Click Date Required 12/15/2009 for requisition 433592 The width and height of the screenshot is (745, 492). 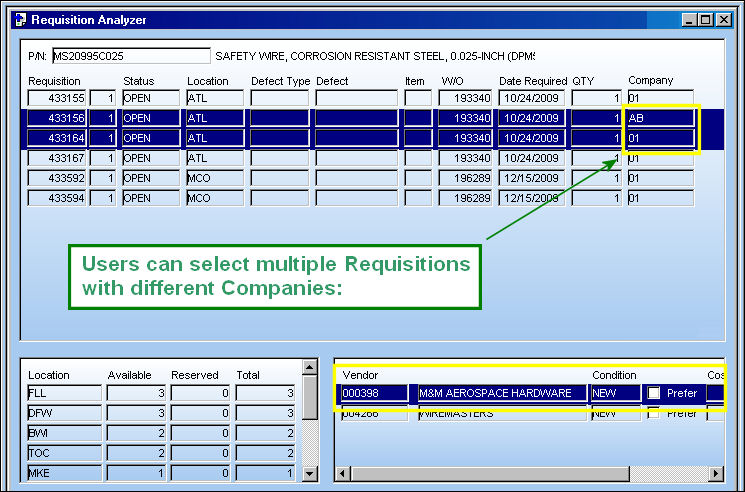pyautogui.click(x=532, y=178)
